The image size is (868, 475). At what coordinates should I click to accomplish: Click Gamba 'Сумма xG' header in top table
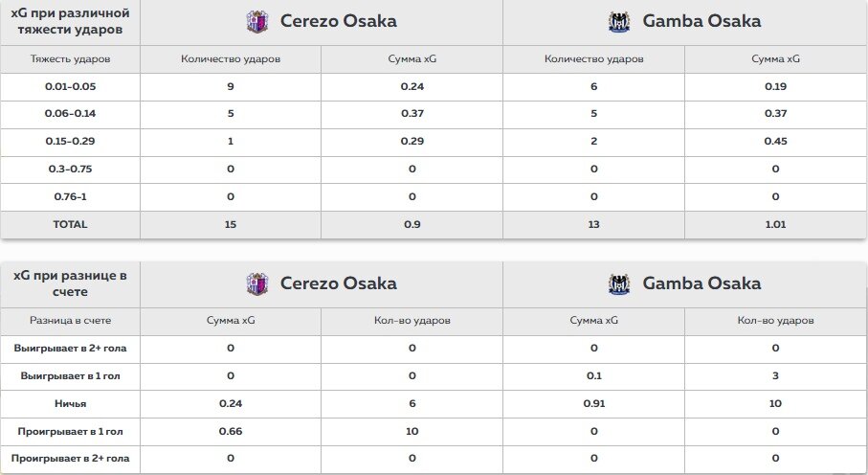(775, 58)
